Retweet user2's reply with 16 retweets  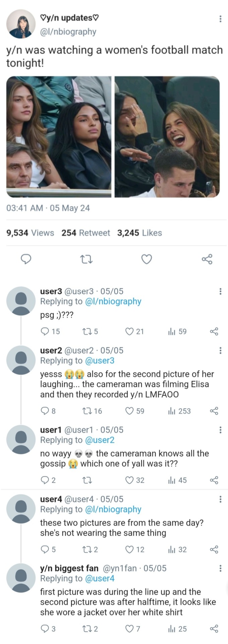pos(87,411)
